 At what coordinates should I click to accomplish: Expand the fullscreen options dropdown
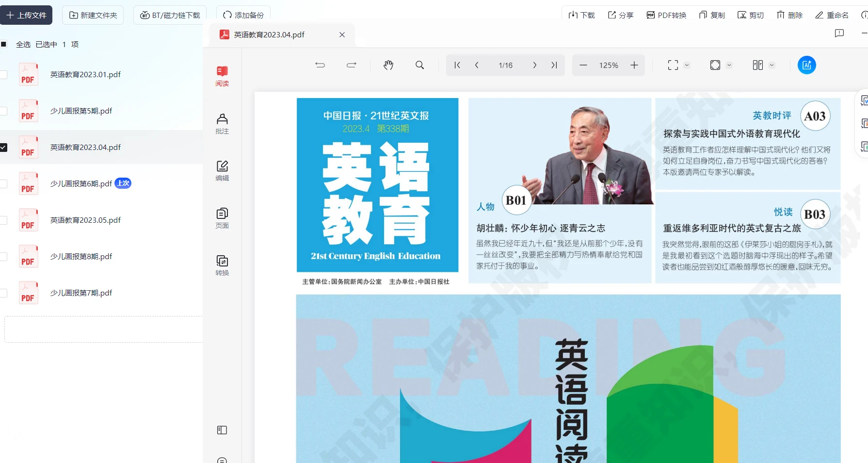point(687,65)
